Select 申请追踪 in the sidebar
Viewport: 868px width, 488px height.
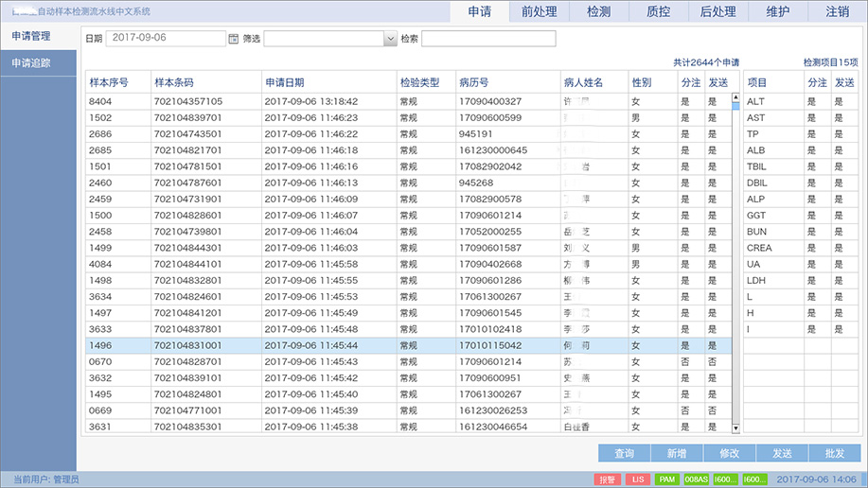38,63
